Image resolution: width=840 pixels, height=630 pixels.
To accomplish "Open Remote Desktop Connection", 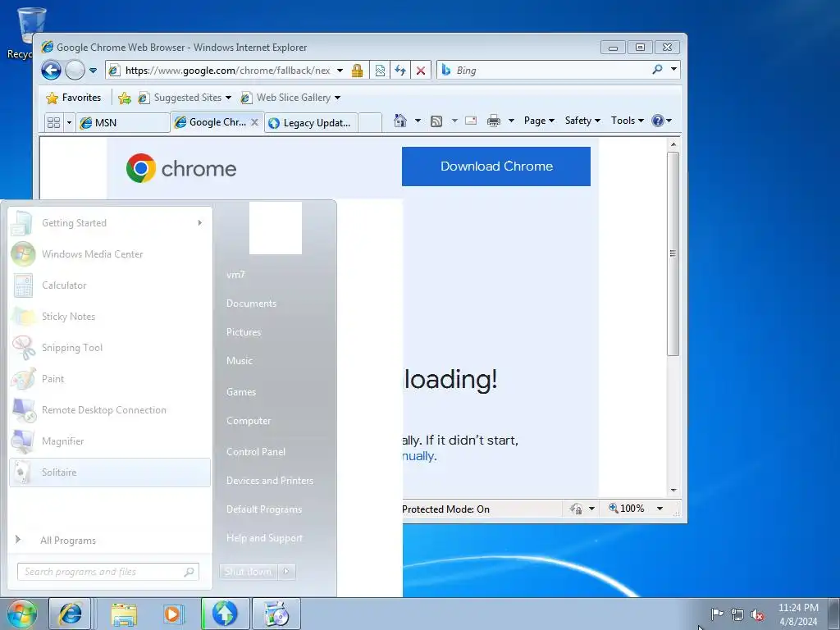I will (x=110, y=410).
